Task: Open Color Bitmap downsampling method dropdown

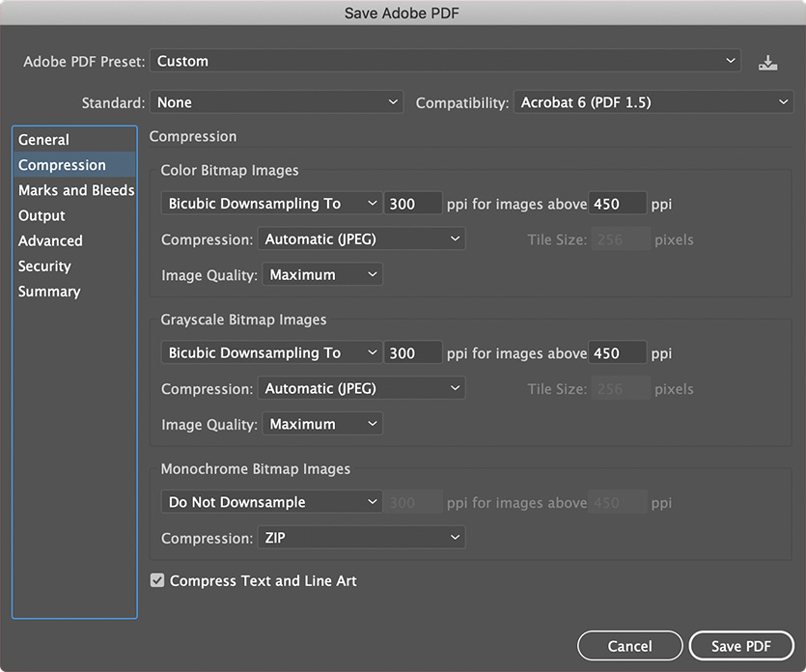Action: [271, 204]
